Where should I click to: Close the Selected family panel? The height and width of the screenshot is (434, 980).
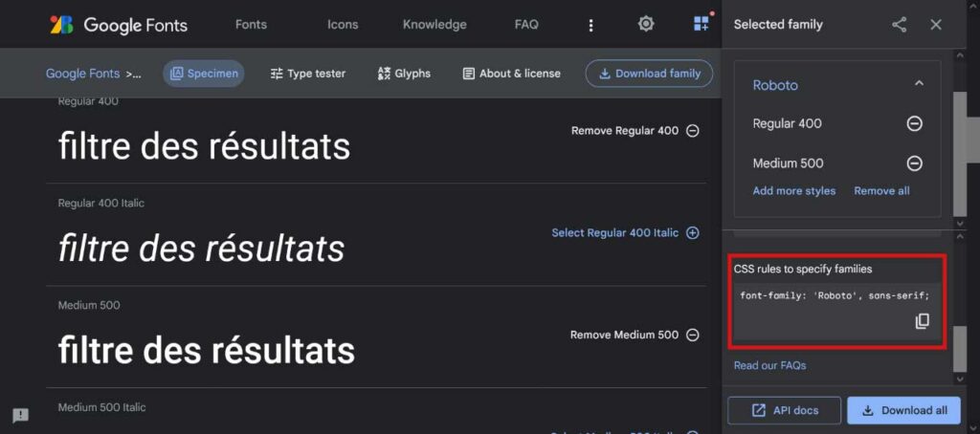tap(936, 24)
